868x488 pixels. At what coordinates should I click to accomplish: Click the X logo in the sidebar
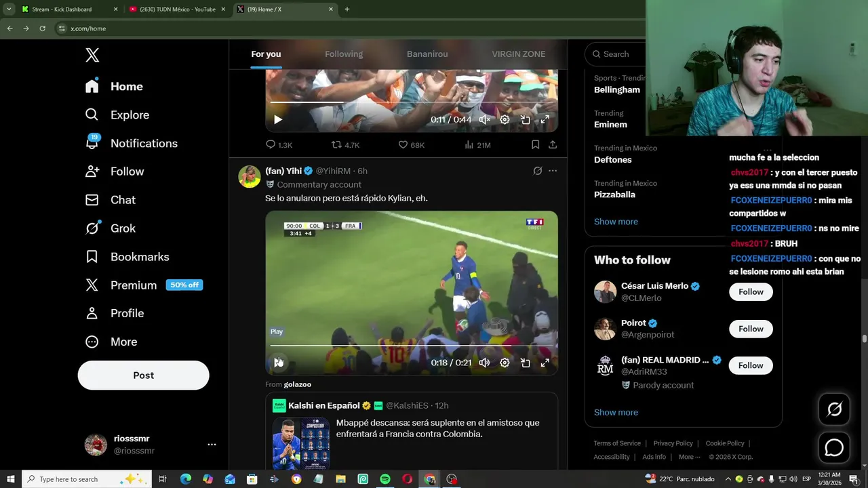tap(92, 55)
